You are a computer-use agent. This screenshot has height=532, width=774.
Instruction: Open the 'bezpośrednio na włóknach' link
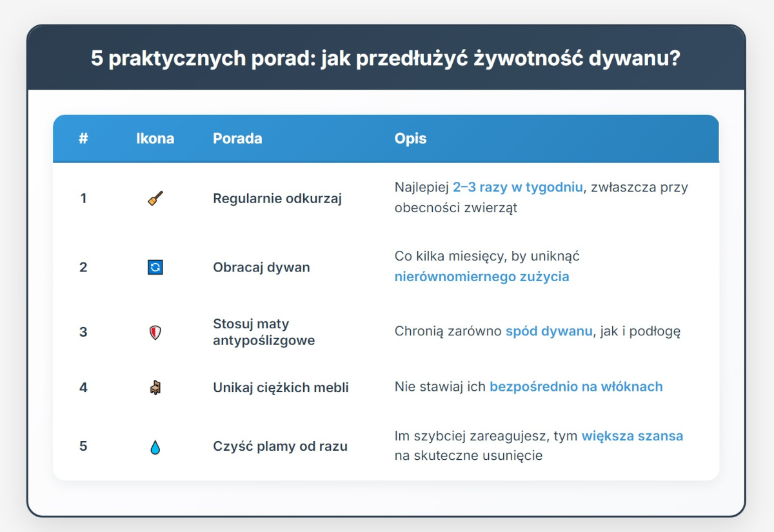coord(576,386)
